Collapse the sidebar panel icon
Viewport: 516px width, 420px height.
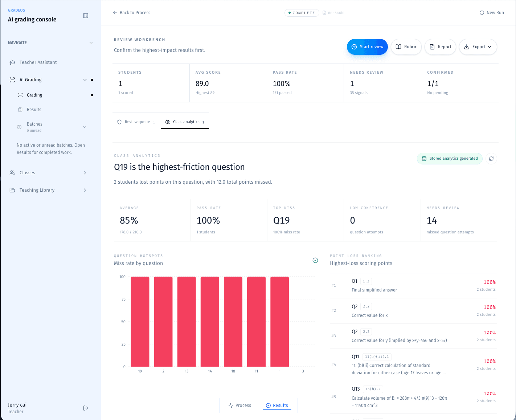tap(86, 16)
